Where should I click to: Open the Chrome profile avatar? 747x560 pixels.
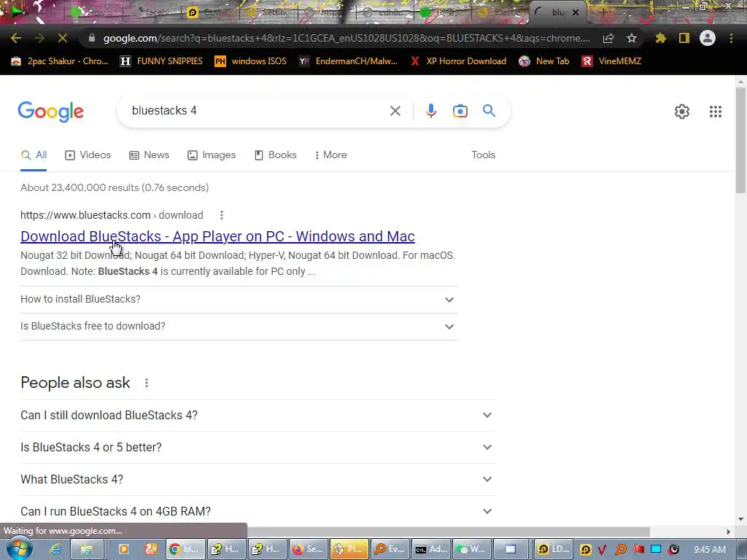(708, 38)
